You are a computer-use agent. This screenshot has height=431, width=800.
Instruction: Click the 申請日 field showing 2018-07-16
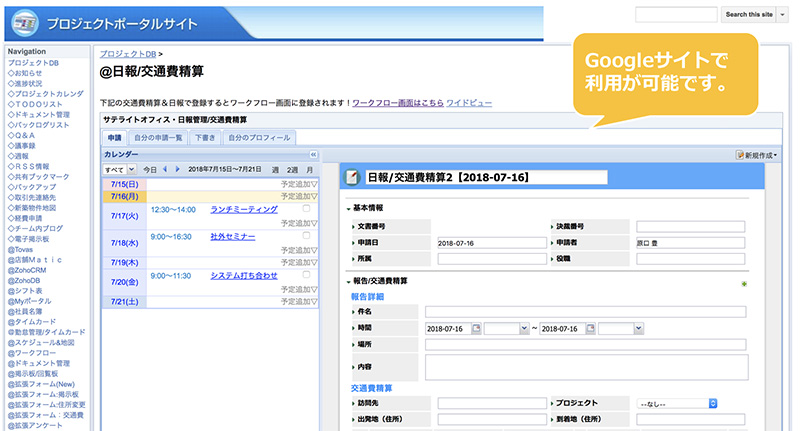coord(492,243)
